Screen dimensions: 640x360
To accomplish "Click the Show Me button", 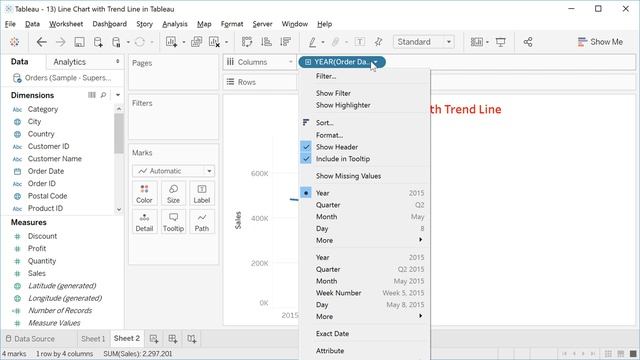I will click(600, 42).
